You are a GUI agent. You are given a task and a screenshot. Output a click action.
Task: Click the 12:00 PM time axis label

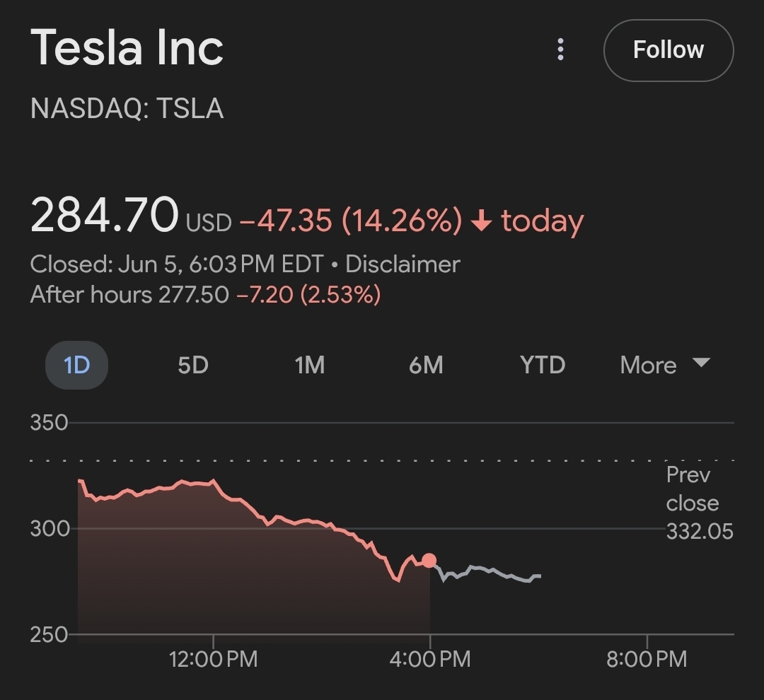tap(213, 660)
